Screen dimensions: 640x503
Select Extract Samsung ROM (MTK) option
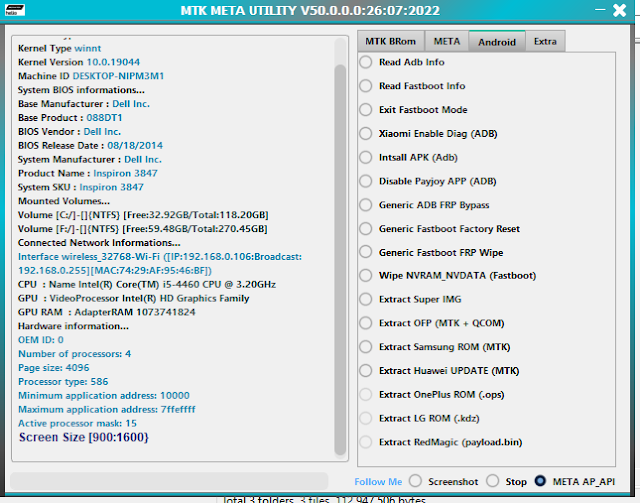point(435,347)
